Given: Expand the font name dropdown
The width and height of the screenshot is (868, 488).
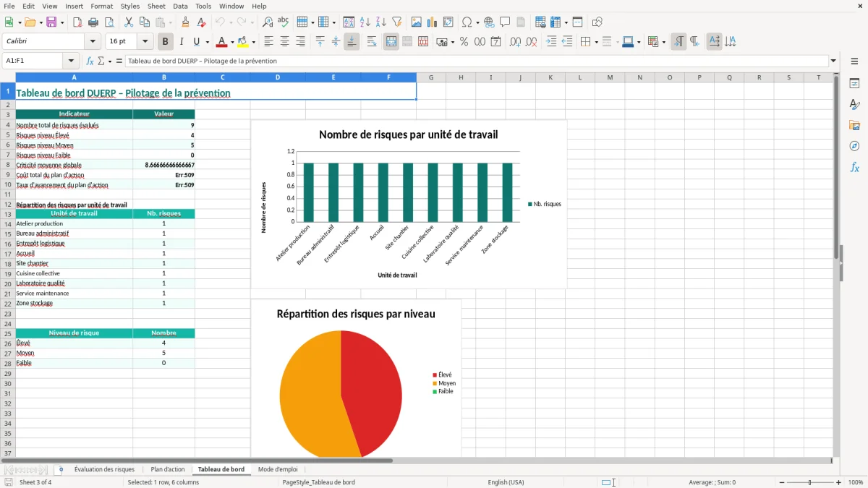Looking at the screenshot, I should coord(93,42).
